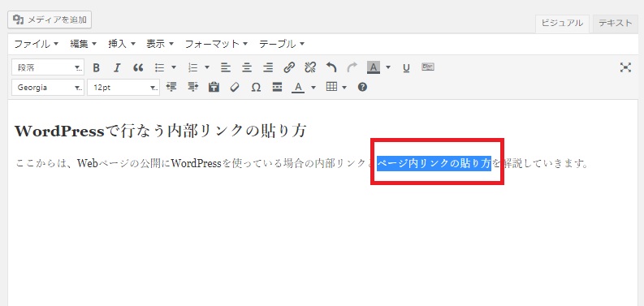Open the 段落 paragraph format dropdown
The image size is (644, 306).
[48, 67]
